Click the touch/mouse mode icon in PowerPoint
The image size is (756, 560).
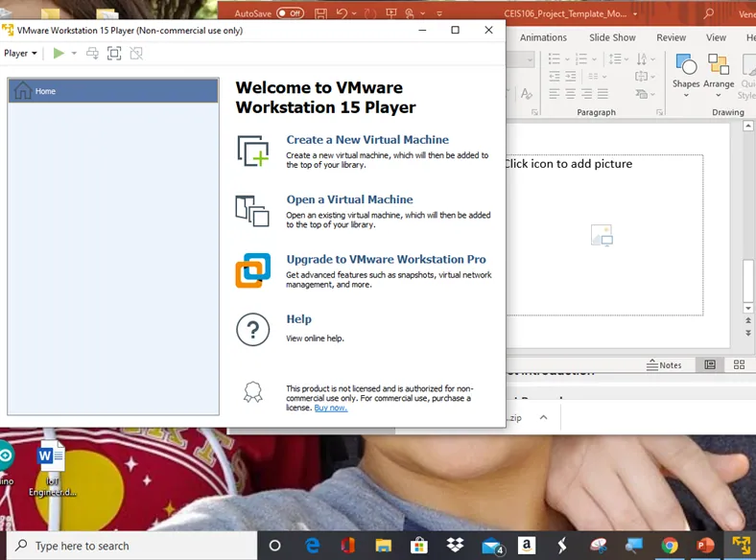pos(410,13)
